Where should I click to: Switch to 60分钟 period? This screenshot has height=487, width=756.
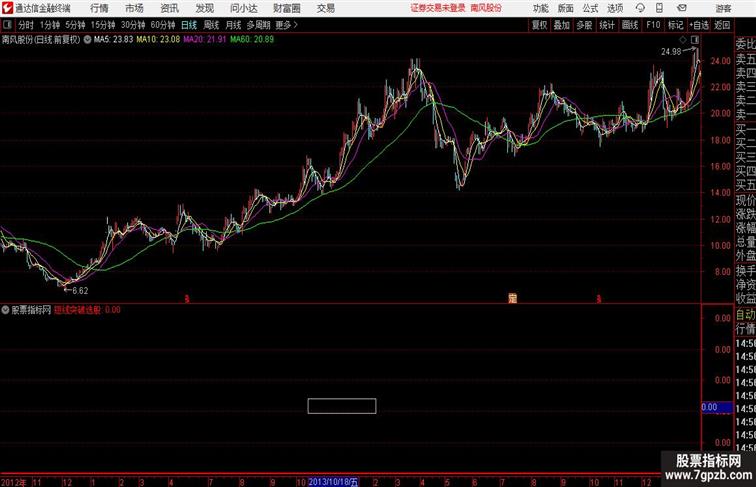click(163, 25)
